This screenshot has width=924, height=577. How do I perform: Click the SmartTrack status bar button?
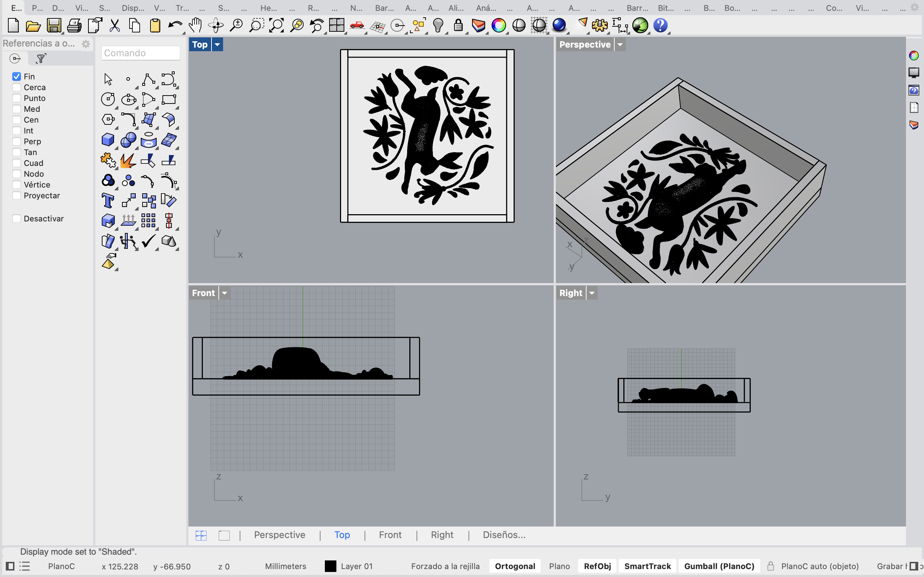pyautogui.click(x=647, y=566)
